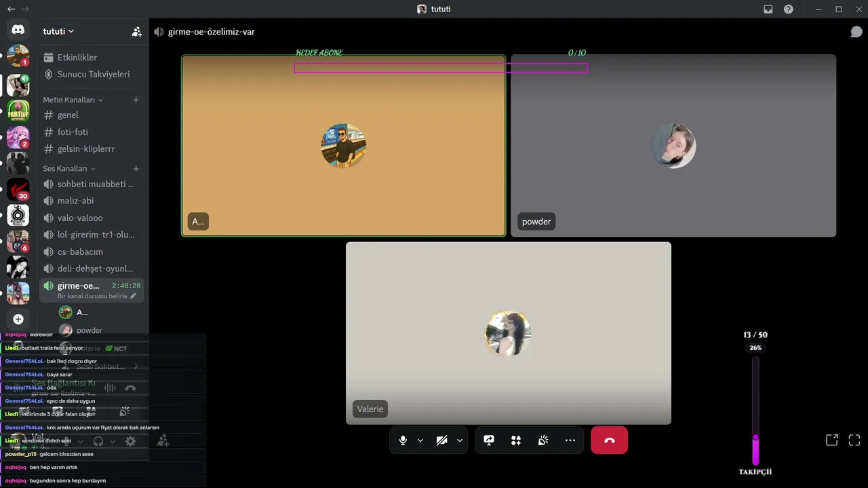
Task: Pop out the call window
Action: (832, 440)
